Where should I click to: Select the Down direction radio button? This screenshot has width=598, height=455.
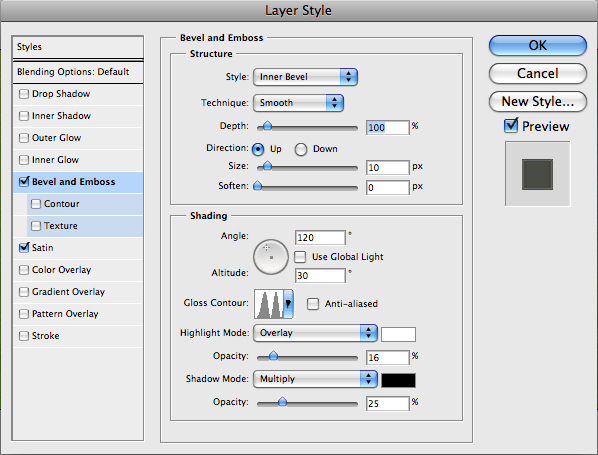[x=301, y=149]
